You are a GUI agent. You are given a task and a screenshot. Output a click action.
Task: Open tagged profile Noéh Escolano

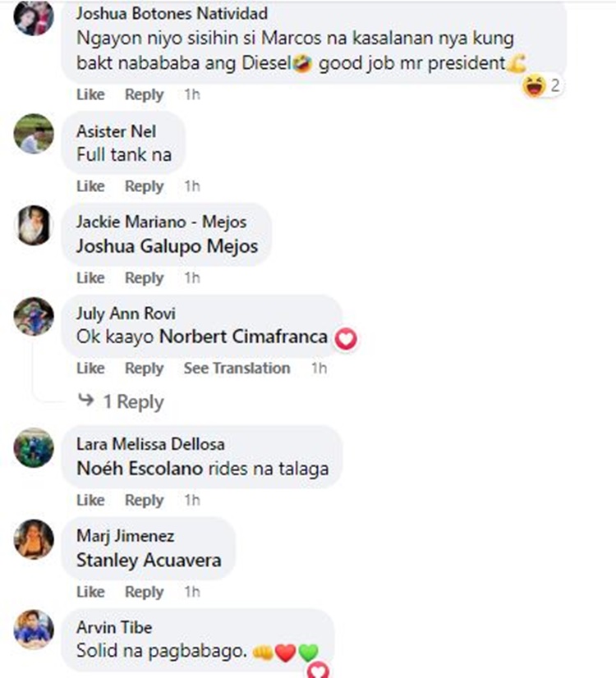(140, 469)
